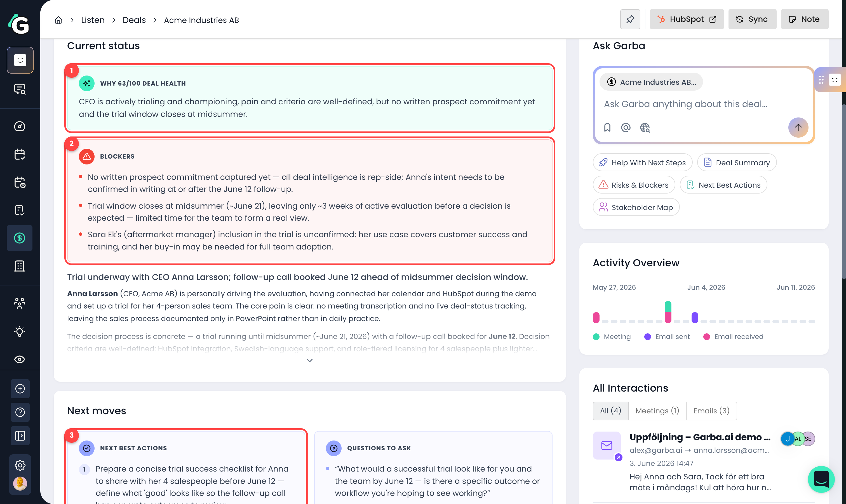Open deal in HubSpot
The width and height of the screenshot is (846, 504).
(x=687, y=19)
